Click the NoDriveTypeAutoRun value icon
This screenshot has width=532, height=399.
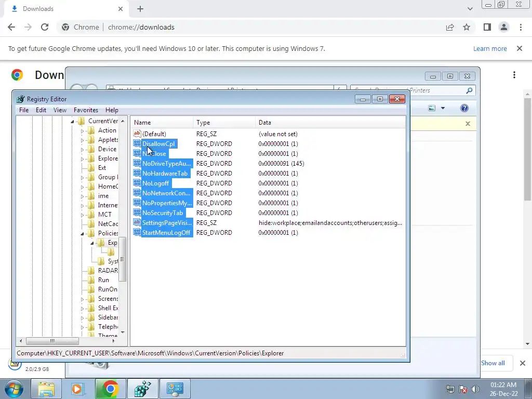(137, 163)
